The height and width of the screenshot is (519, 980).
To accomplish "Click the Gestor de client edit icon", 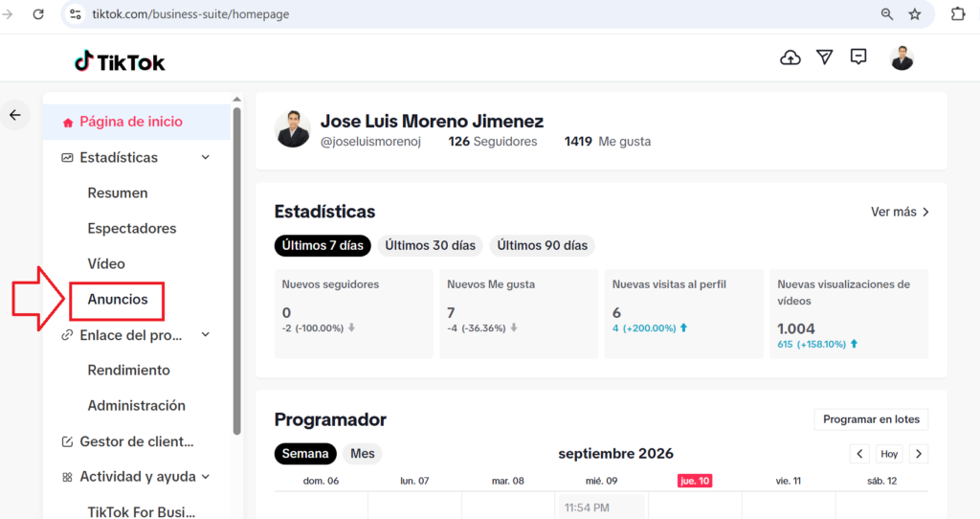I will pos(67,441).
